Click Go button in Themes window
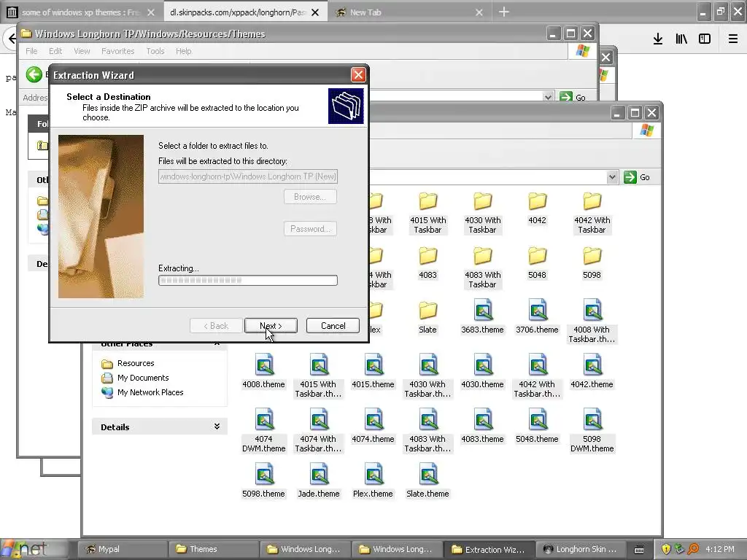747x560 pixels. [x=637, y=177]
